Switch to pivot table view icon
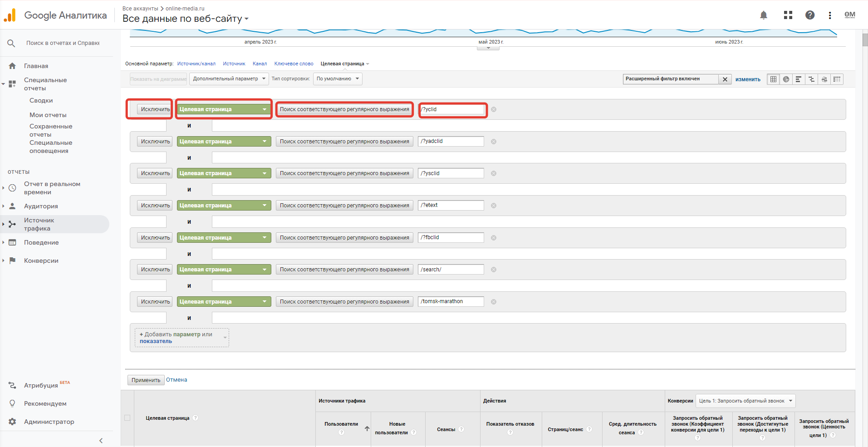 click(837, 79)
